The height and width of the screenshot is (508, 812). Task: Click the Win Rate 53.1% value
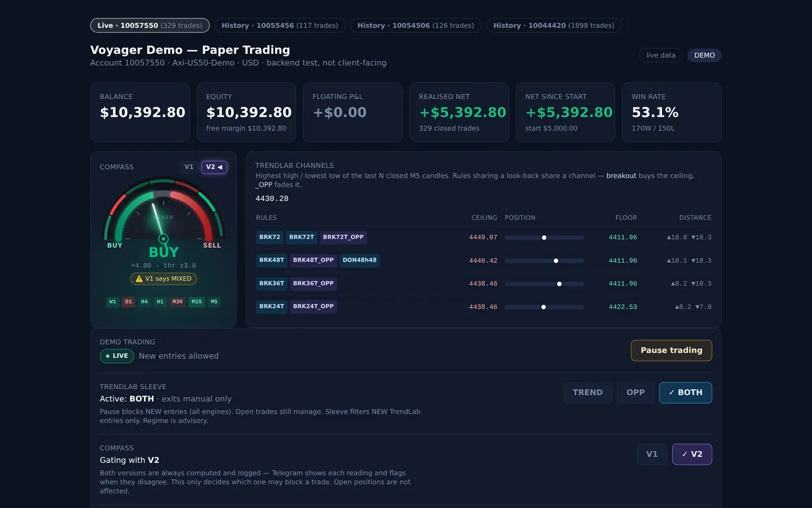coord(655,113)
